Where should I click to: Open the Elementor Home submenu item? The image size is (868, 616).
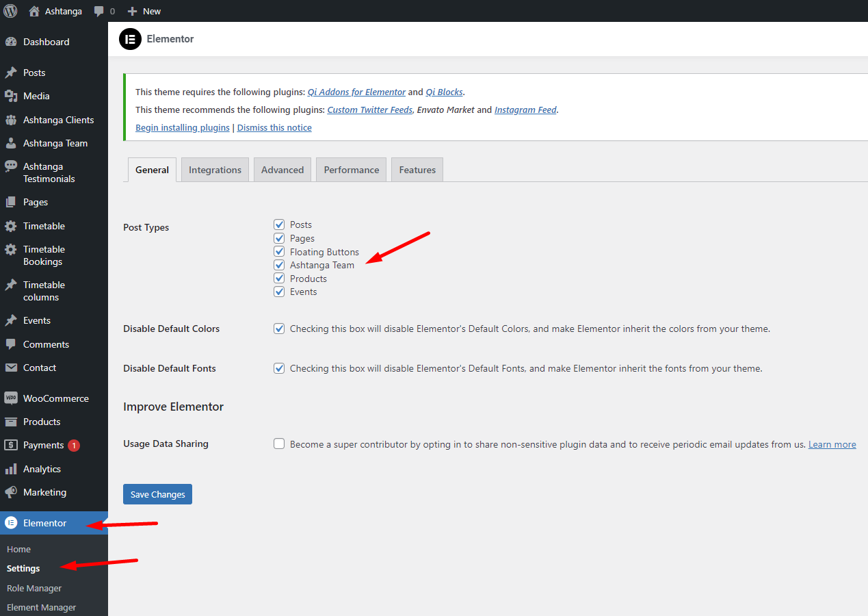coord(19,549)
